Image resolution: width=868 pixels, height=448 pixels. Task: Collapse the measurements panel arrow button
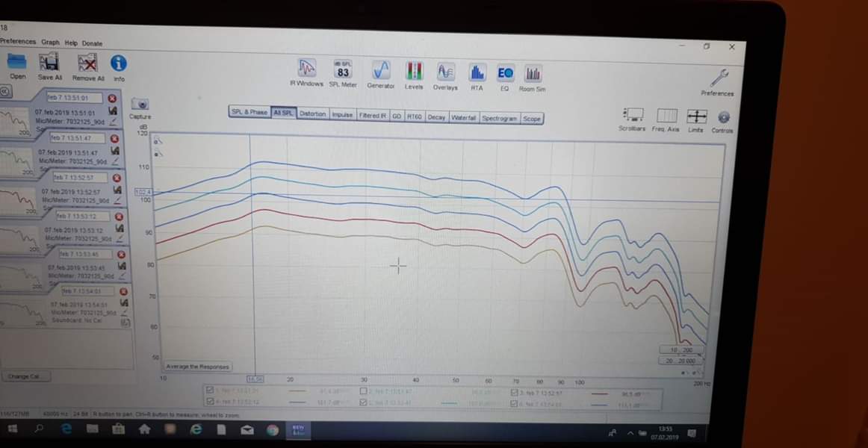tap(4, 90)
